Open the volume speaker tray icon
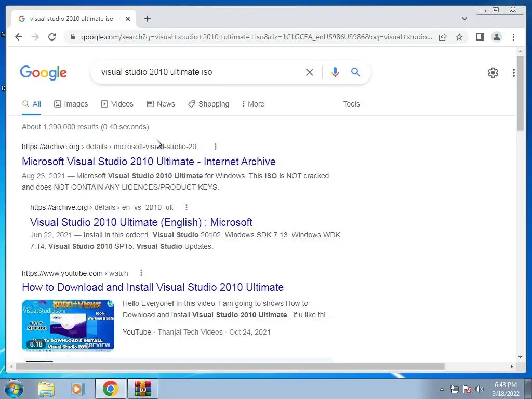Screen dimensions: 532x399 pyautogui.click(x=480, y=389)
